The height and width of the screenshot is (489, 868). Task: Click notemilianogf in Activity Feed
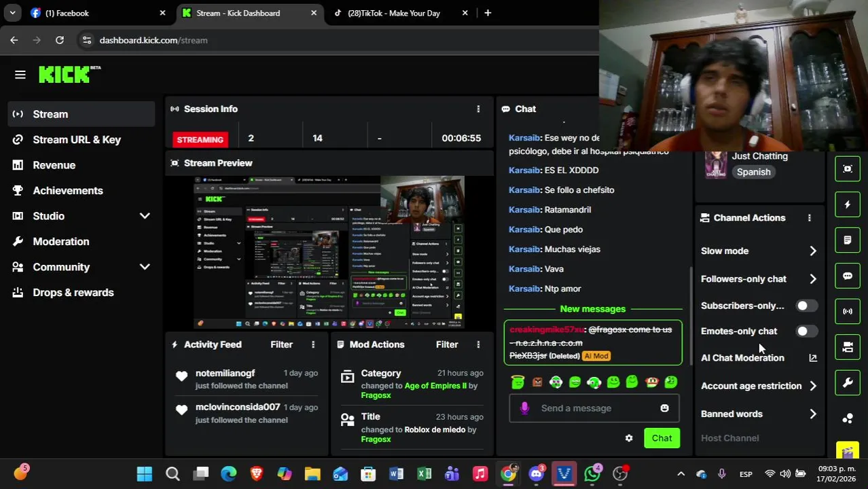pyautogui.click(x=225, y=373)
